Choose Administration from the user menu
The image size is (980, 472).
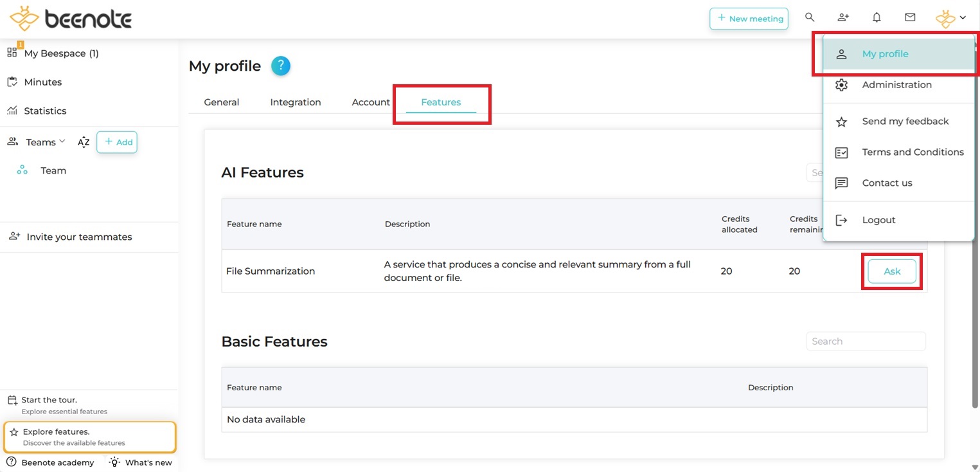pyautogui.click(x=896, y=85)
